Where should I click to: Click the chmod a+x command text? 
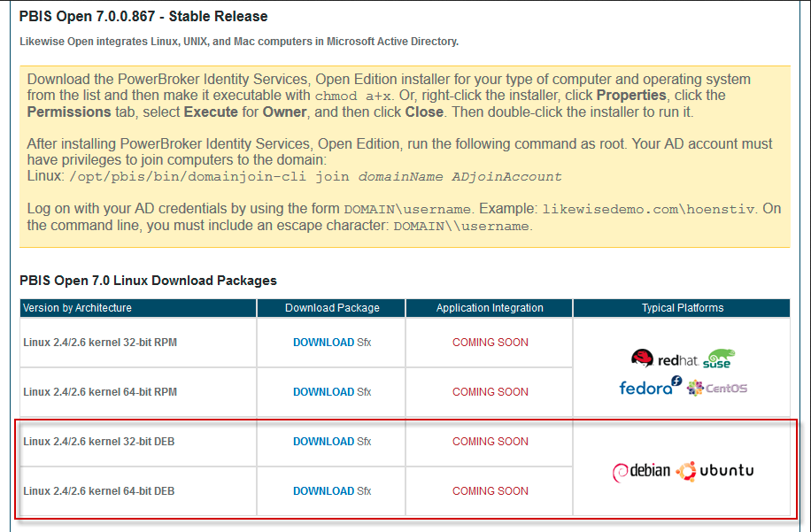point(354,96)
